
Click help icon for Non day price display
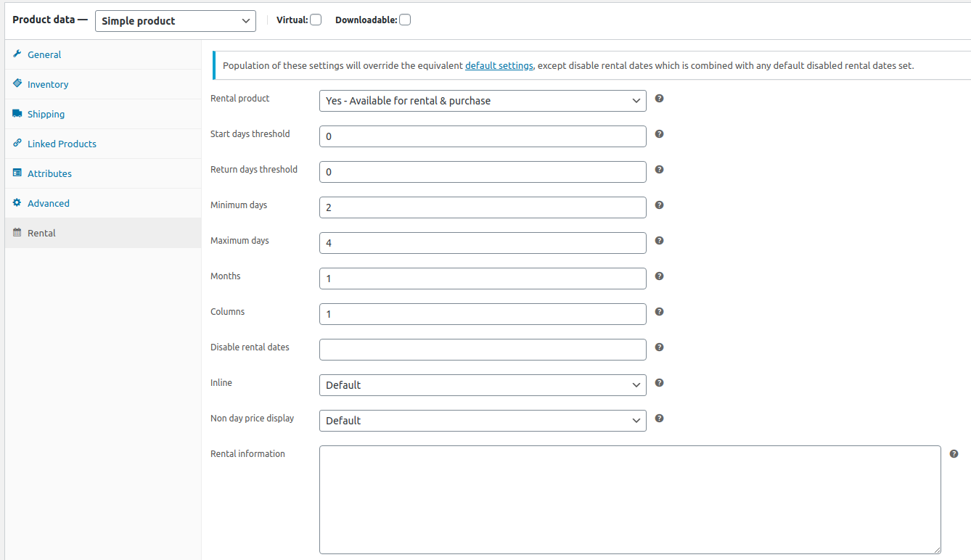659,419
